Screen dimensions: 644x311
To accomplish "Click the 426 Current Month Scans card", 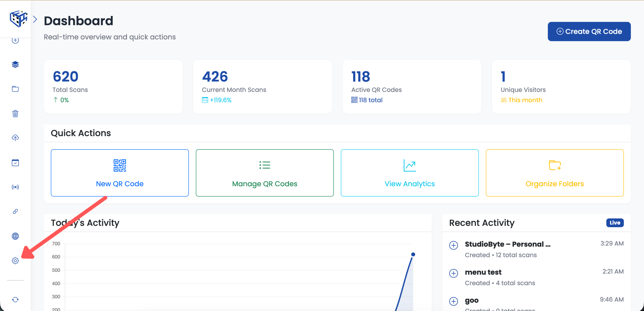I will [263, 87].
